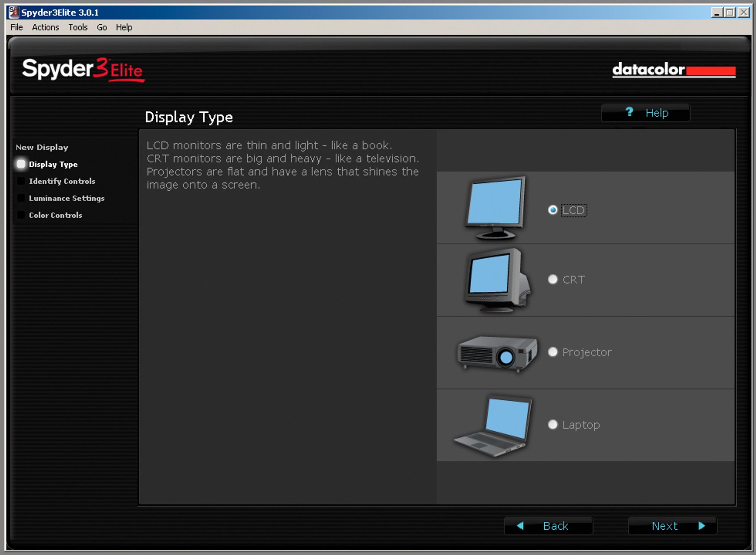Open the Actions menu
The width and height of the screenshot is (756, 555).
(x=45, y=27)
